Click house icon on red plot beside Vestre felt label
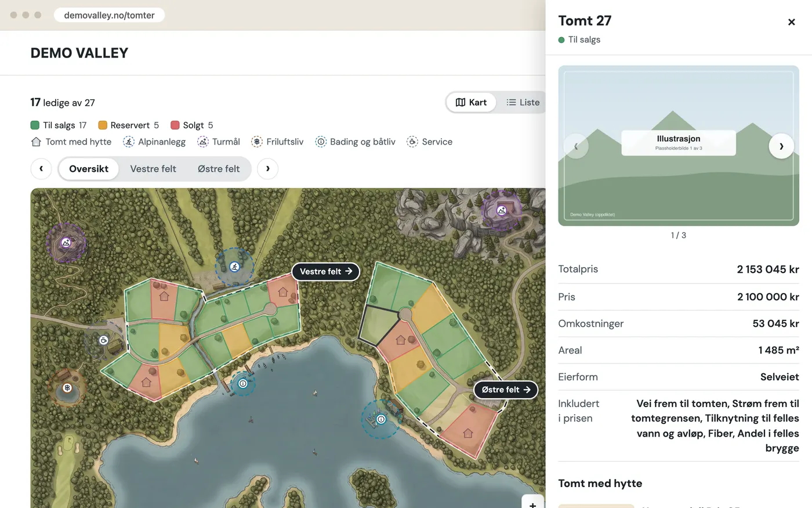The height and width of the screenshot is (508, 812). coord(283,292)
